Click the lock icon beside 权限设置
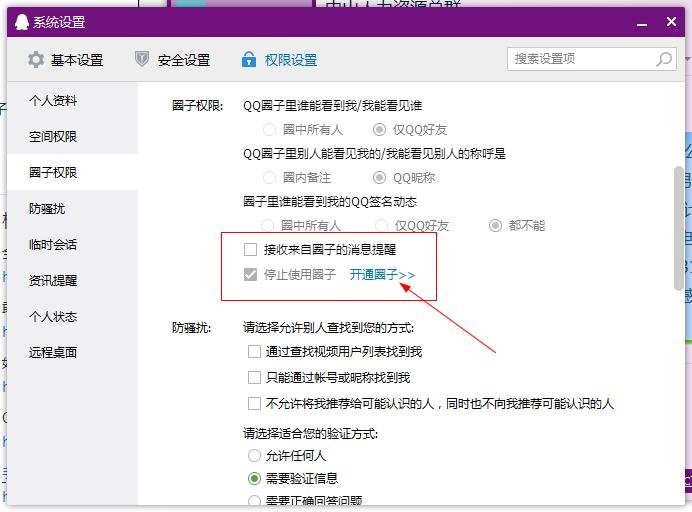This screenshot has width=692, height=512. [x=249, y=59]
